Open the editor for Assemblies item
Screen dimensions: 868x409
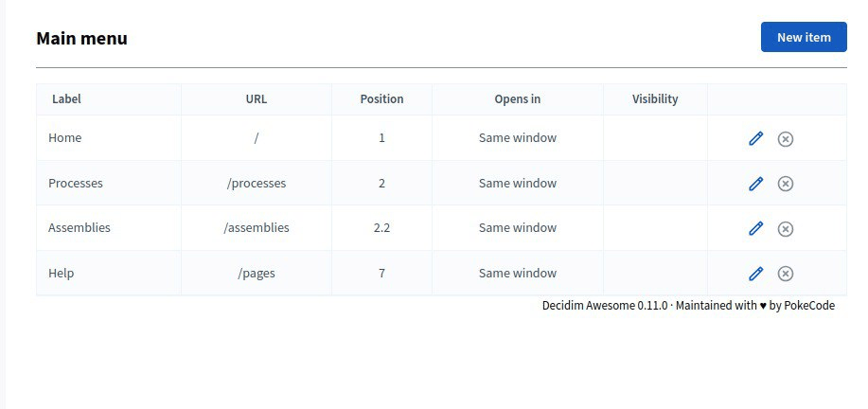coord(755,228)
